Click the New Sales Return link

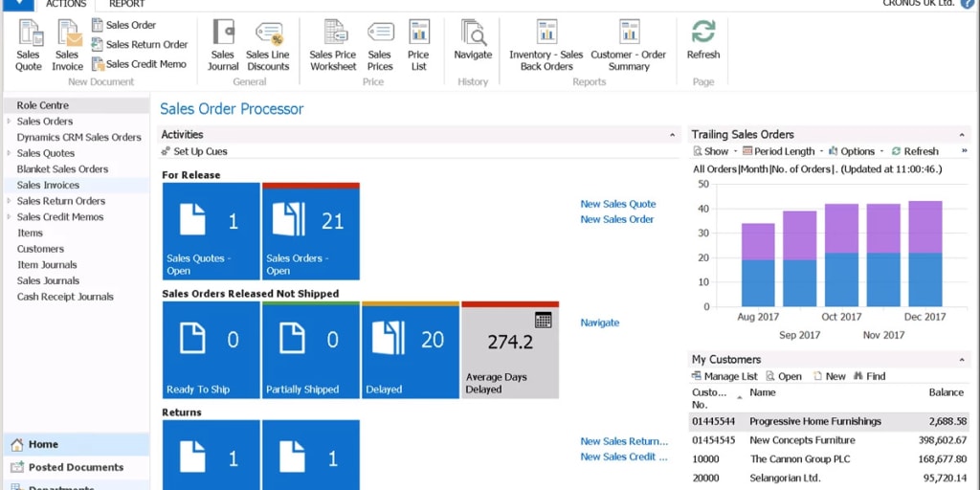[x=624, y=441]
